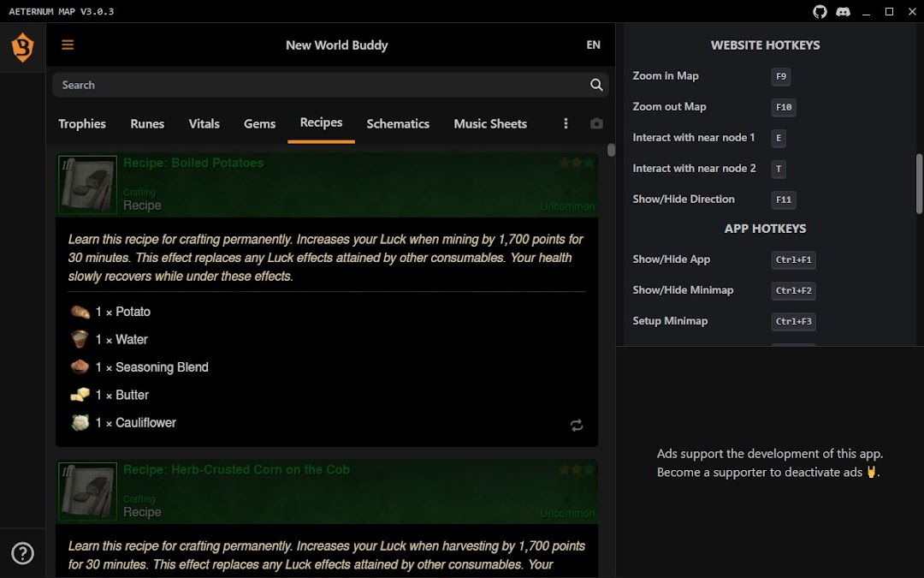Screen dimensions: 924x578
Task: Click the help question mark icon
Action: (x=23, y=553)
